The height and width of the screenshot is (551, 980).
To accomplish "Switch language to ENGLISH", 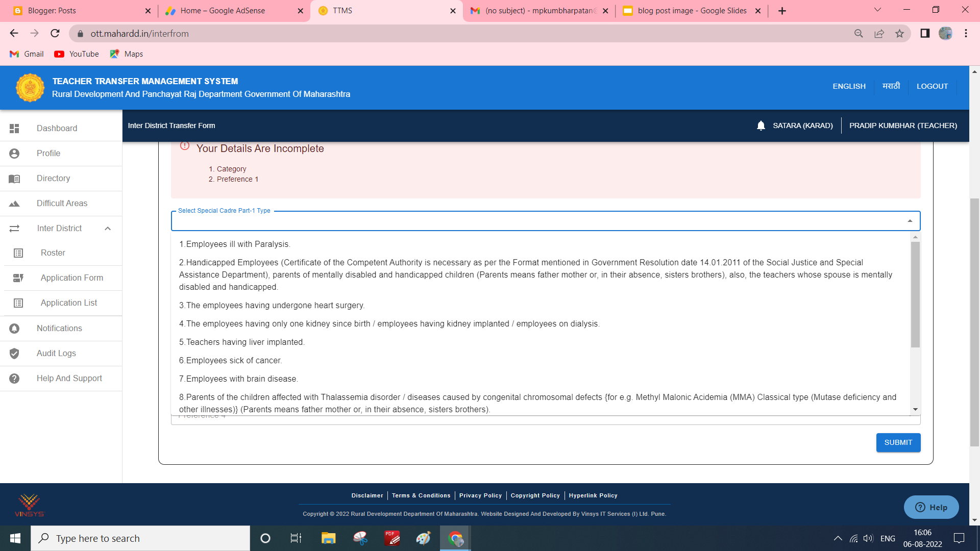I will (849, 87).
